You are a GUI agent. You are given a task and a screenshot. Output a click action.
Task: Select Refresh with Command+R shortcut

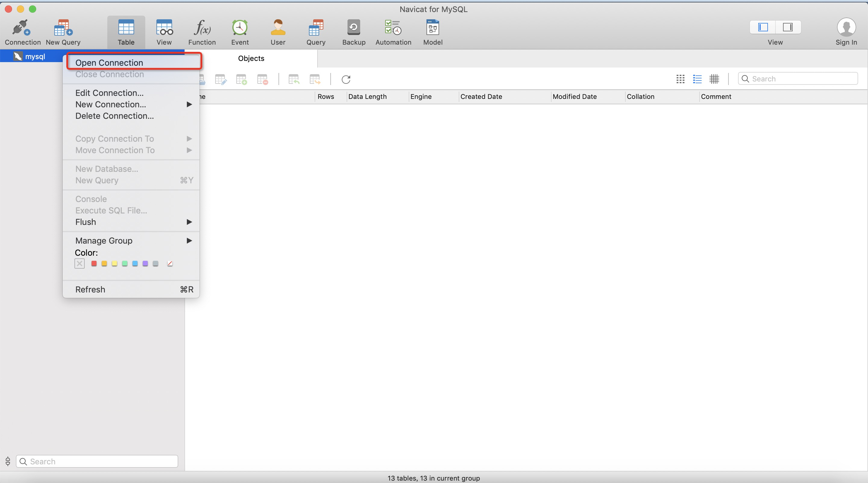[134, 289]
